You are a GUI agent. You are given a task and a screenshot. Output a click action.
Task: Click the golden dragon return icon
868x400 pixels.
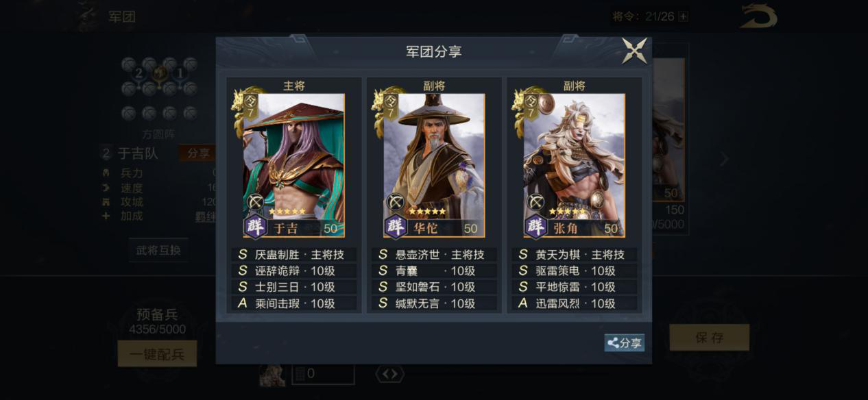point(758,16)
